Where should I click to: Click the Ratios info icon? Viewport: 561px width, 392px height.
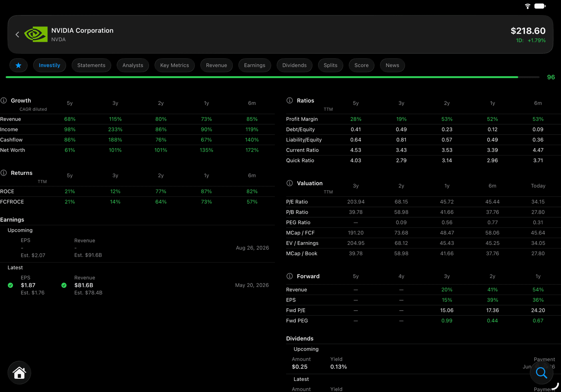pos(290,101)
